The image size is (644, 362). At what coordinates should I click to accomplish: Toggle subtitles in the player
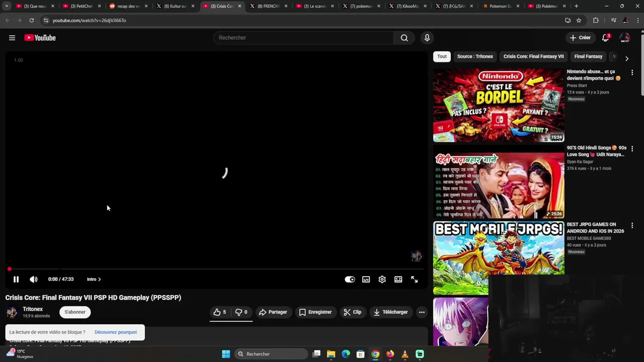(366, 280)
